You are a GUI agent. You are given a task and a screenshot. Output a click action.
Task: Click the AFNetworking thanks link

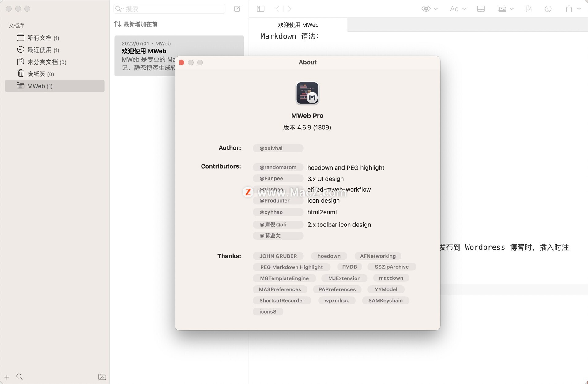click(378, 256)
